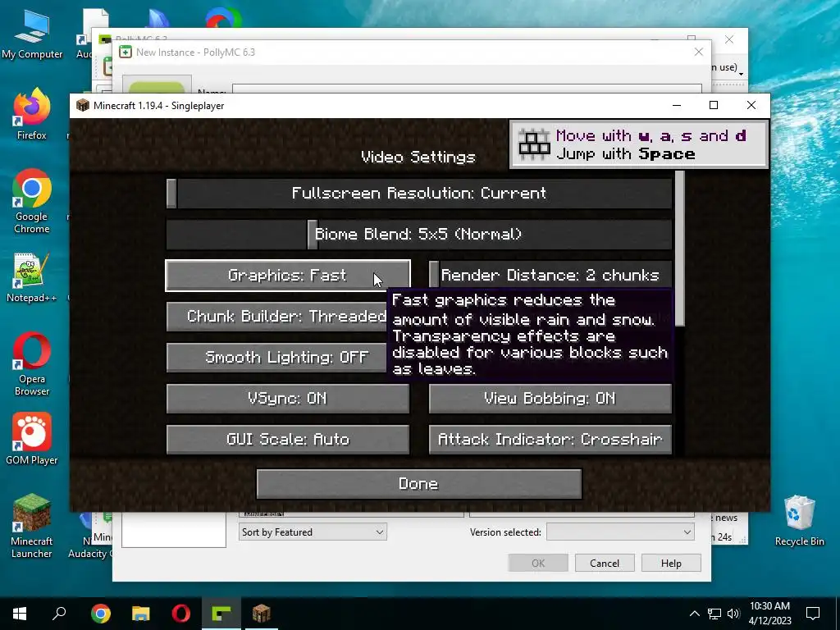Switch to PollyMC taskbar button
The width and height of the screenshot is (840, 630).
tap(221, 614)
